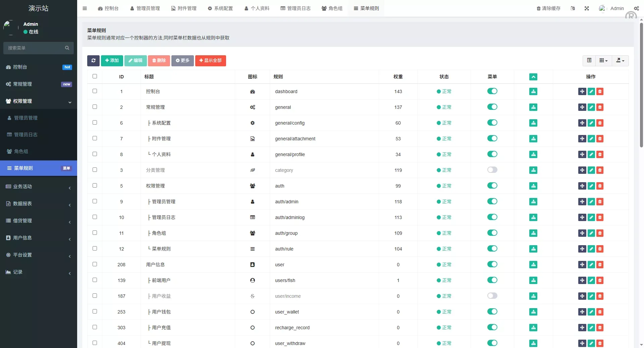Click the 添加 button to add a rule
Viewport: 644px width, 348px height.
pyautogui.click(x=112, y=61)
